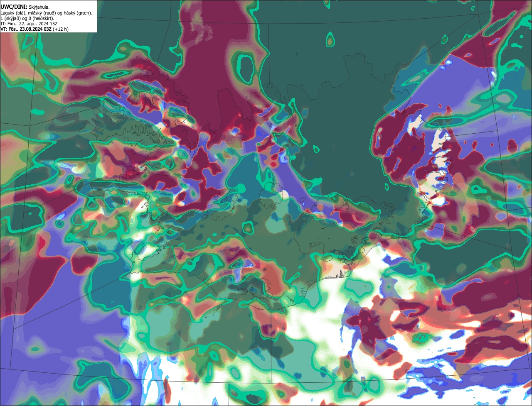The image size is (532, 406).
Task: Click the 'VT: Fös.. 23.08.2024 03Z (+12 h)' line
Action: [34, 29]
